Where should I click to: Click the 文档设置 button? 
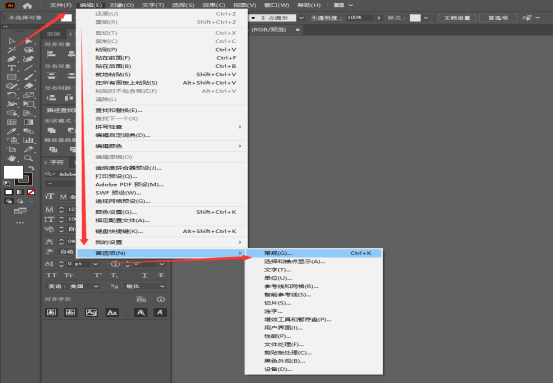click(457, 18)
